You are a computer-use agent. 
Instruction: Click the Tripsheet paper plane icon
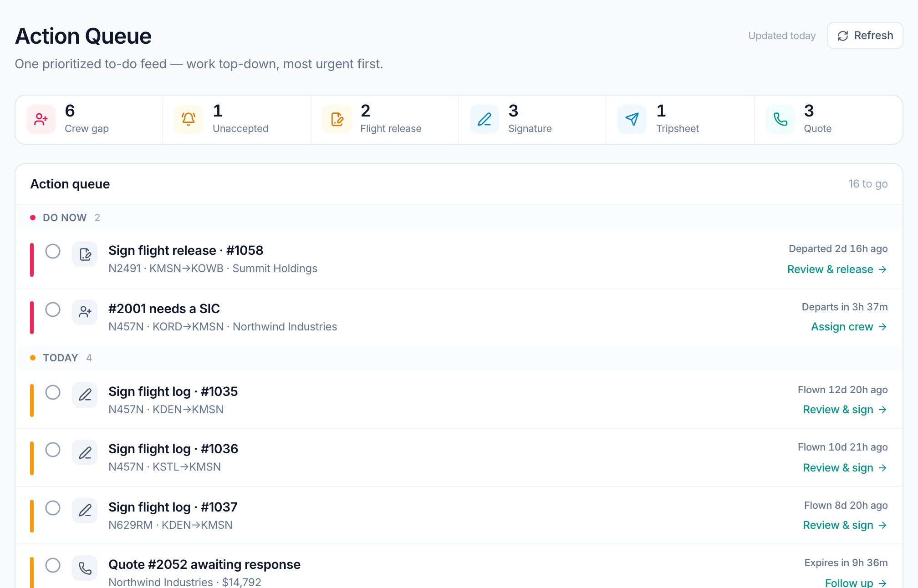click(x=632, y=120)
